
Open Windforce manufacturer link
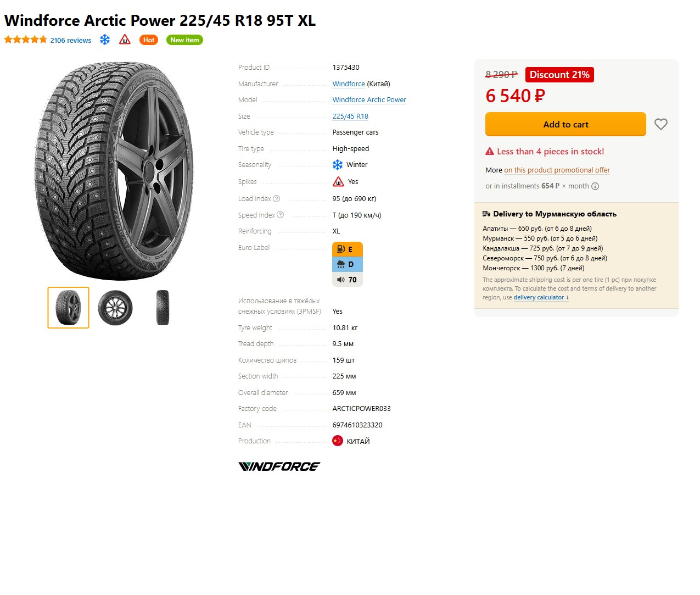[x=349, y=84]
